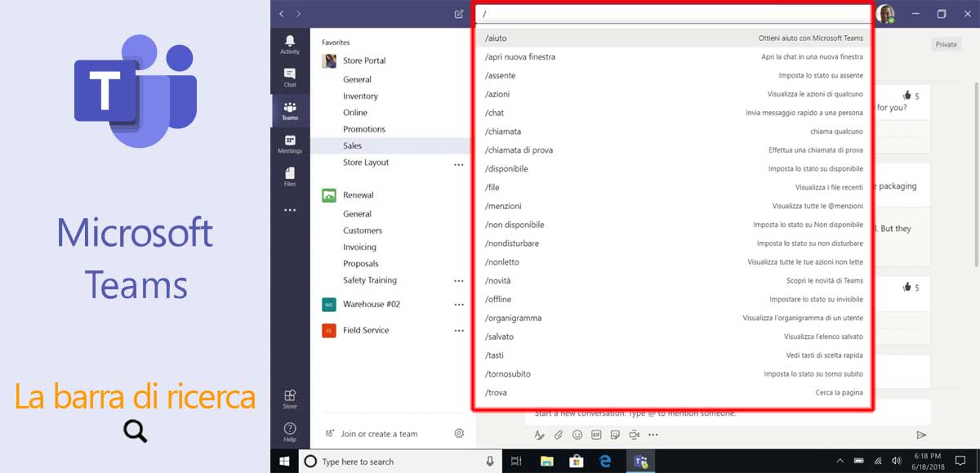Insert a GIF in the message
The image size is (980, 473).
click(x=596, y=435)
